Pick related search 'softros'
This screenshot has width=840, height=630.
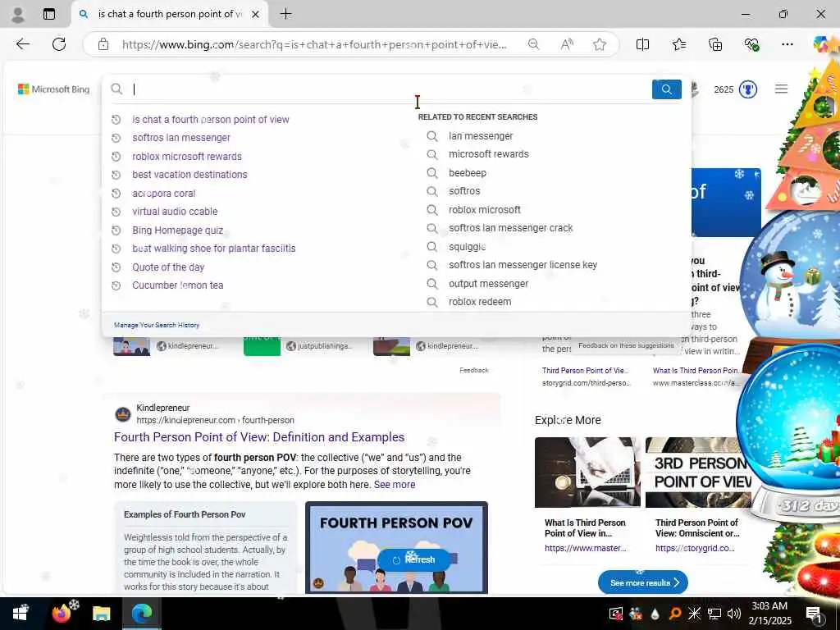click(x=464, y=191)
